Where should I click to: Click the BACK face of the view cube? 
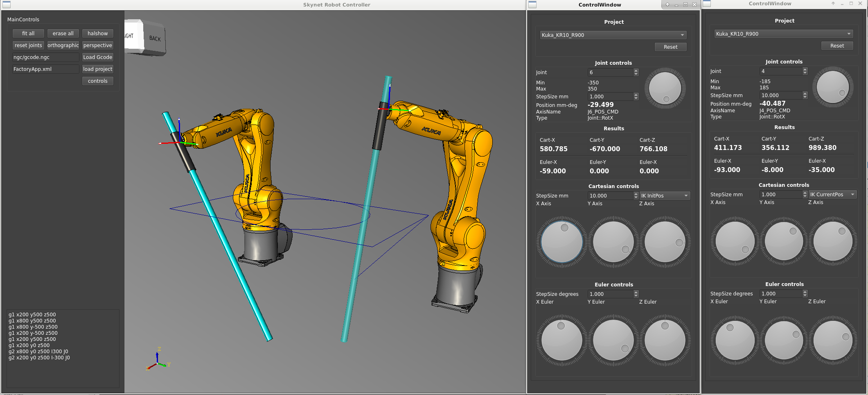tap(155, 38)
